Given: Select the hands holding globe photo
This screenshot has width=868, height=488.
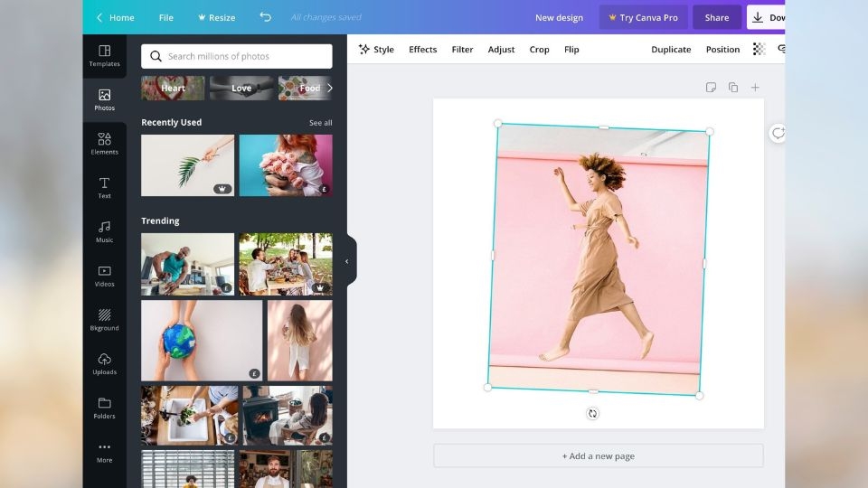Looking at the screenshot, I should coord(202,341).
